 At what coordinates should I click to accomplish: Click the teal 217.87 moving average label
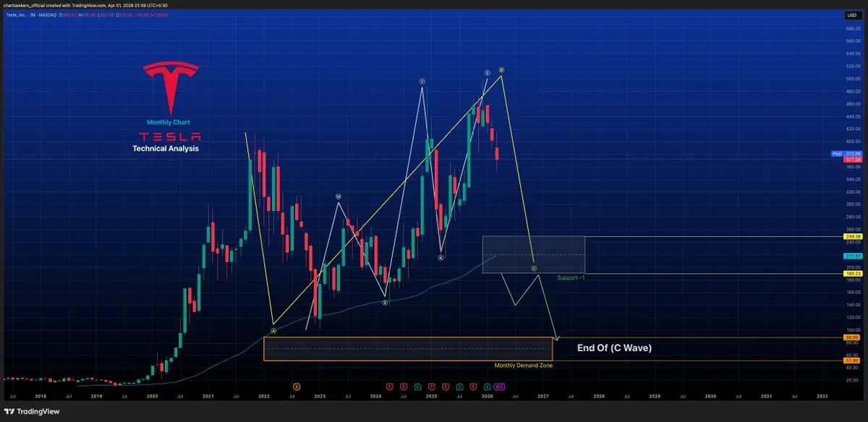(853, 256)
